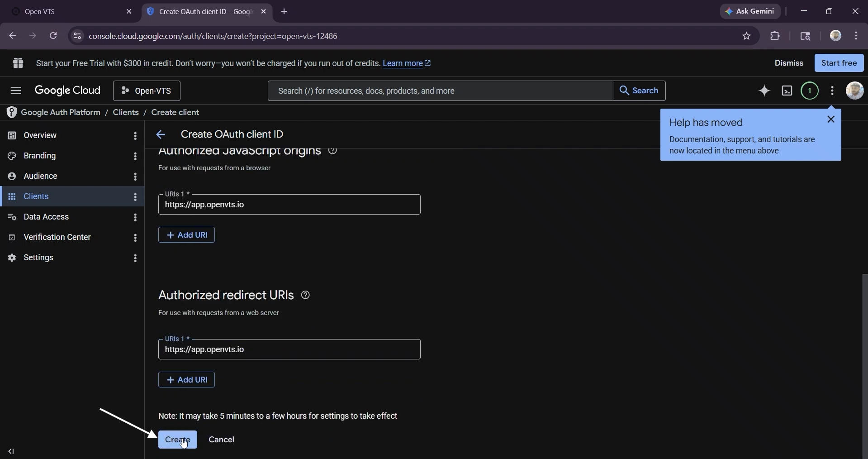Close the Create OAuth client ID tab

[264, 12]
